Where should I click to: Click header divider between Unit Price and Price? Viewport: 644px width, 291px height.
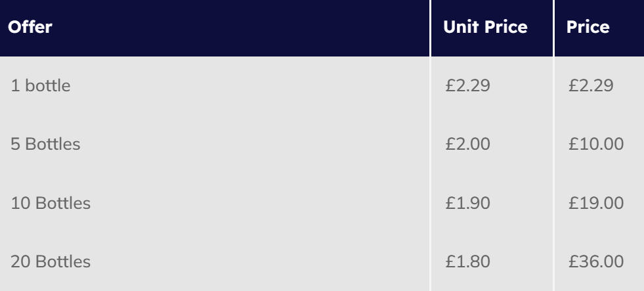point(554,28)
